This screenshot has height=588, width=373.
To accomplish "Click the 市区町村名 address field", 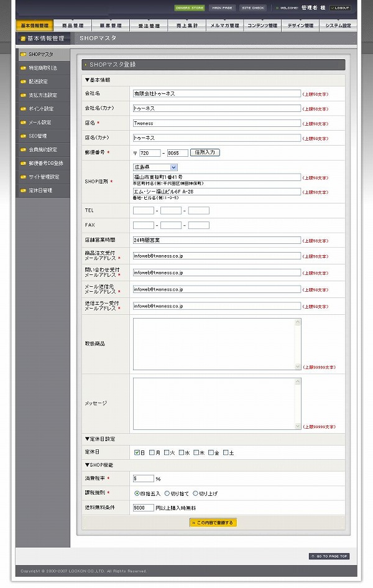I will coord(217,177).
